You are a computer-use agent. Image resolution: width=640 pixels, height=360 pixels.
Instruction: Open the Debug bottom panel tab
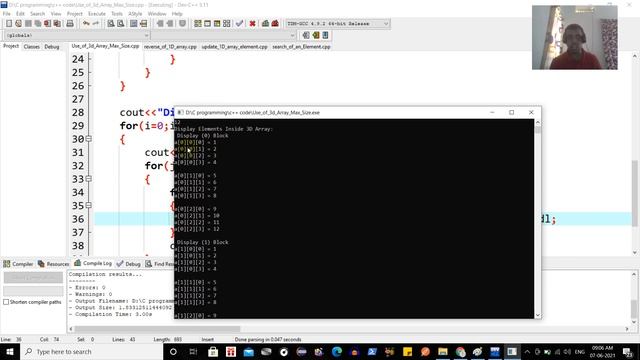point(129,264)
